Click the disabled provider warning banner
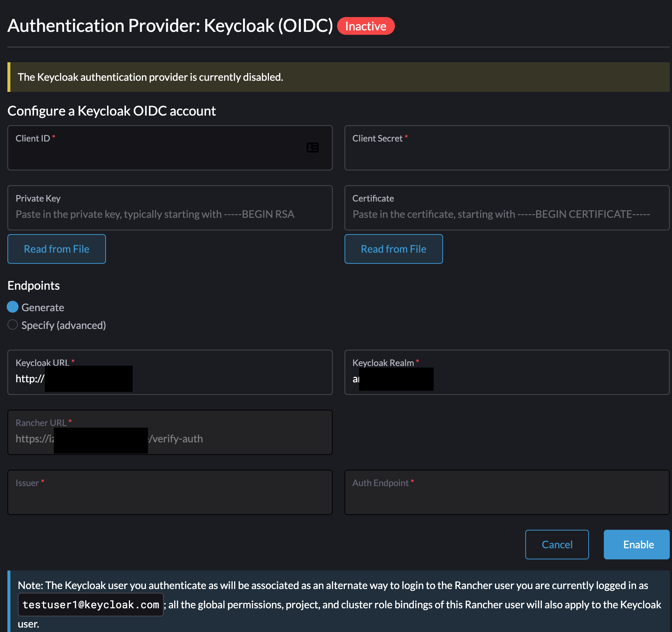This screenshot has width=672, height=632. (x=339, y=77)
